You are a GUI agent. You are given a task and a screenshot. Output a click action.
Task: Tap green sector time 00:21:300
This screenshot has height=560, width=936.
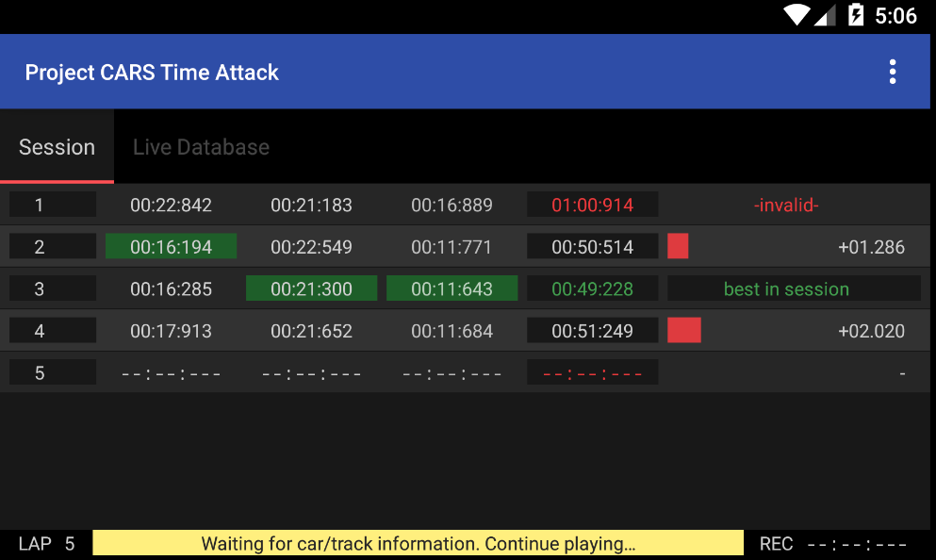coord(311,288)
